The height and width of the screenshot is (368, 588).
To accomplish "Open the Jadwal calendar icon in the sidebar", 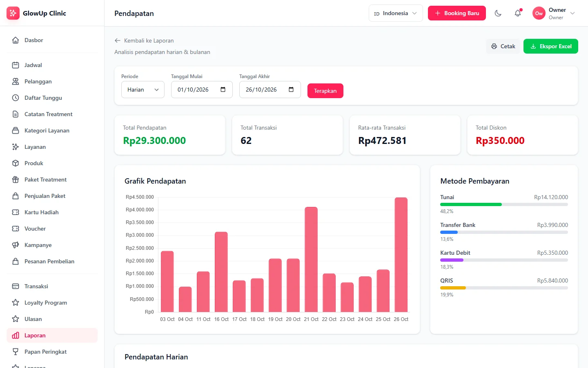I will coord(16,65).
